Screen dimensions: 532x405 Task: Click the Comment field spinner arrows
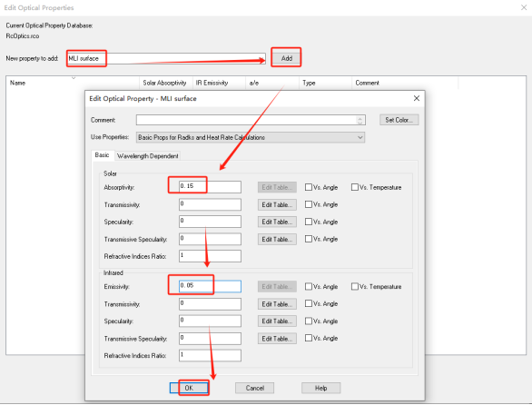(x=360, y=120)
